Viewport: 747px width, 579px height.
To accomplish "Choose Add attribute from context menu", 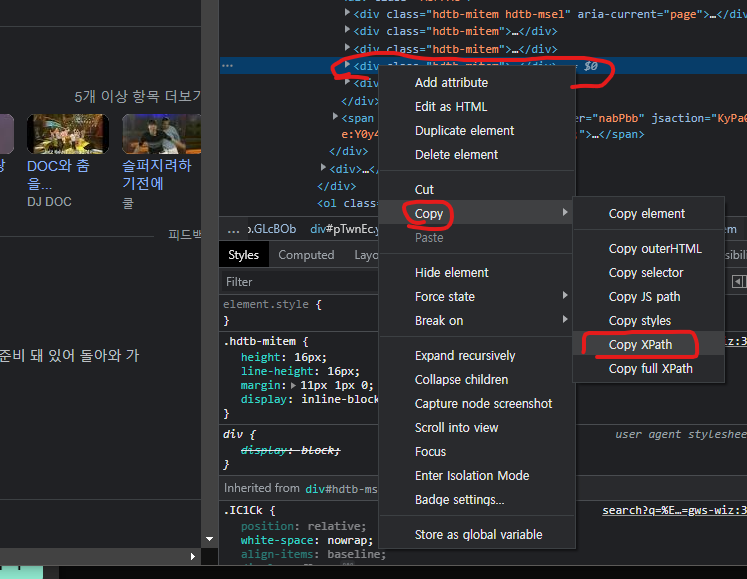I will 477,83.
